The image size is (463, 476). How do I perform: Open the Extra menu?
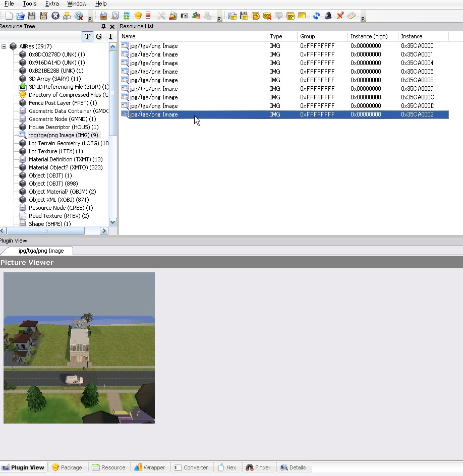(x=52, y=4)
